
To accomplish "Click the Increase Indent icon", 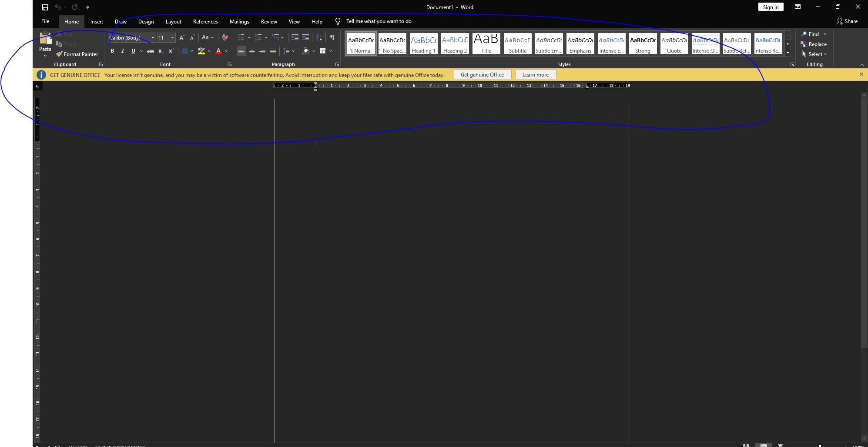I will [305, 37].
